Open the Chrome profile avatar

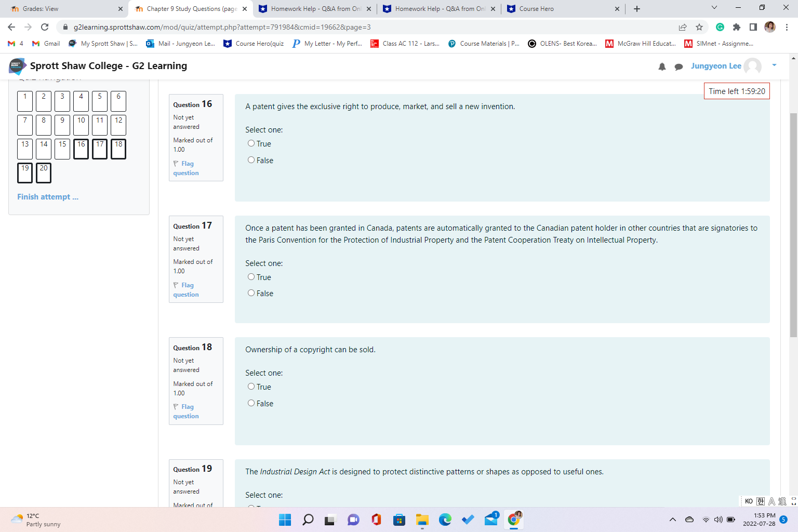tap(770, 27)
